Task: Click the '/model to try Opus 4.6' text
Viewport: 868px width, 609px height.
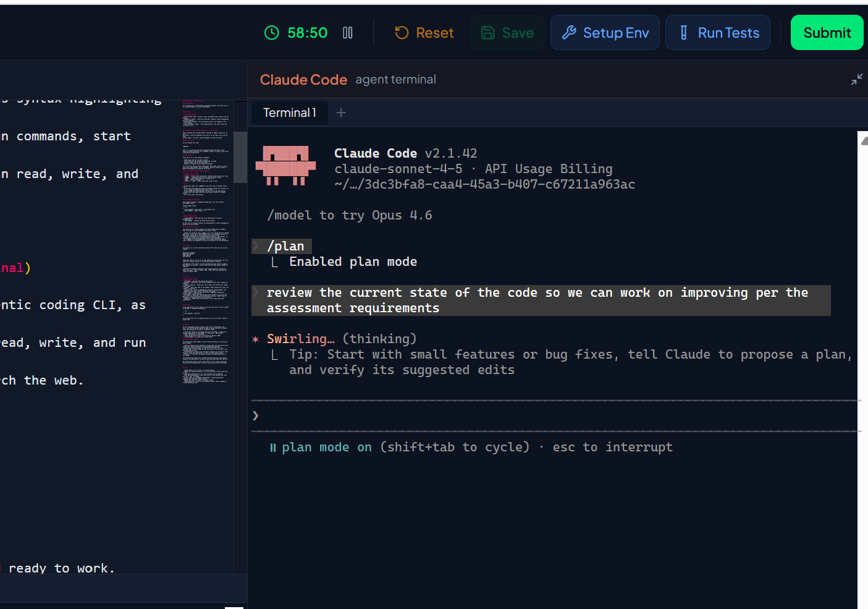Action: pos(350,215)
